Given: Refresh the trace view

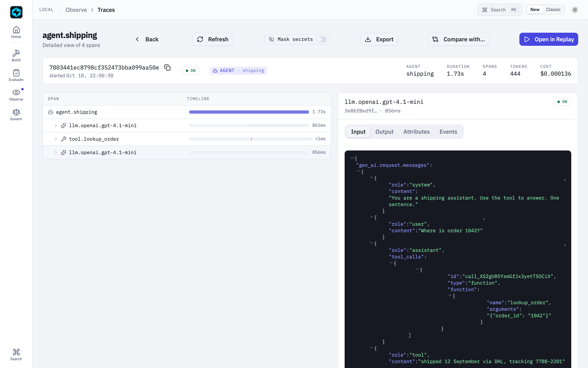Looking at the screenshot, I should coord(212,39).
